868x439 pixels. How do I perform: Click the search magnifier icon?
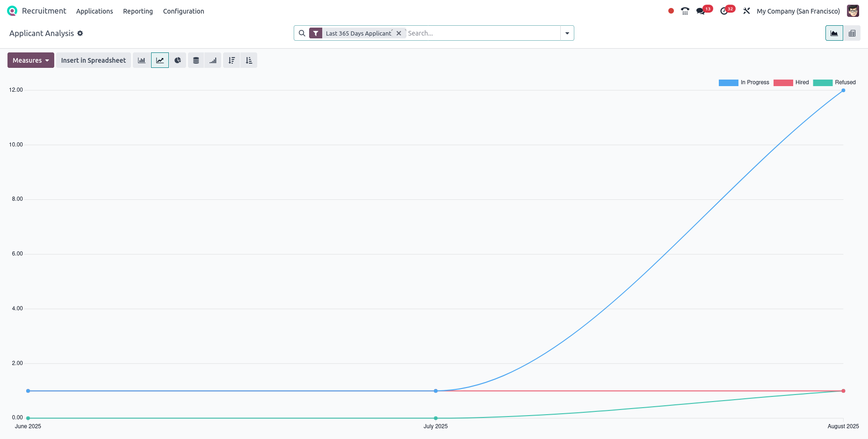302,33
